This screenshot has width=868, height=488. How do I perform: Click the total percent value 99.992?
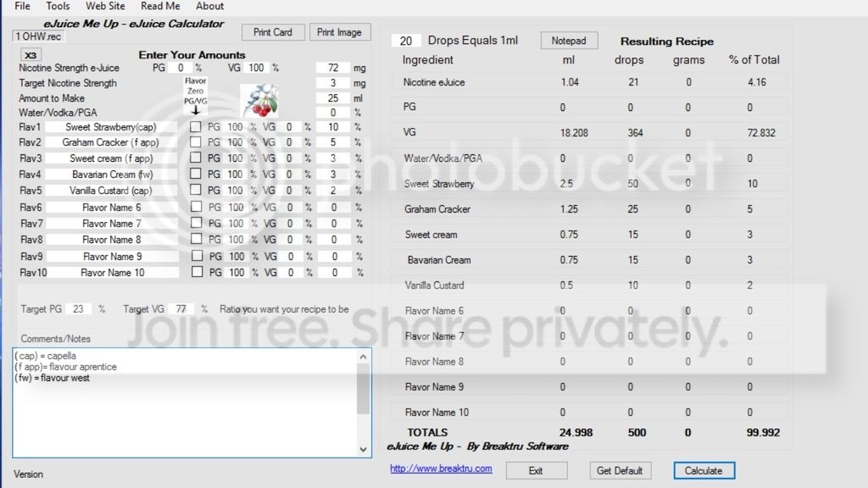(x=763, y=433)
